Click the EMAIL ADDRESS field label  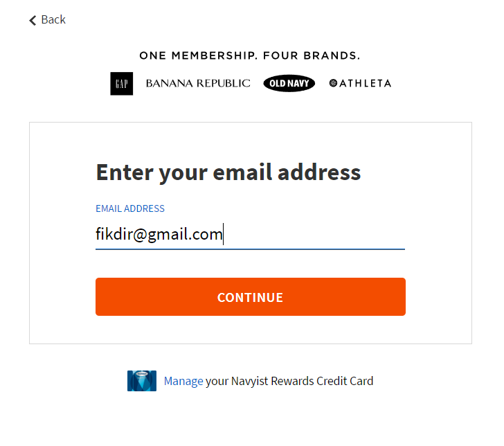pyautogui.click(x=130, y=208)
